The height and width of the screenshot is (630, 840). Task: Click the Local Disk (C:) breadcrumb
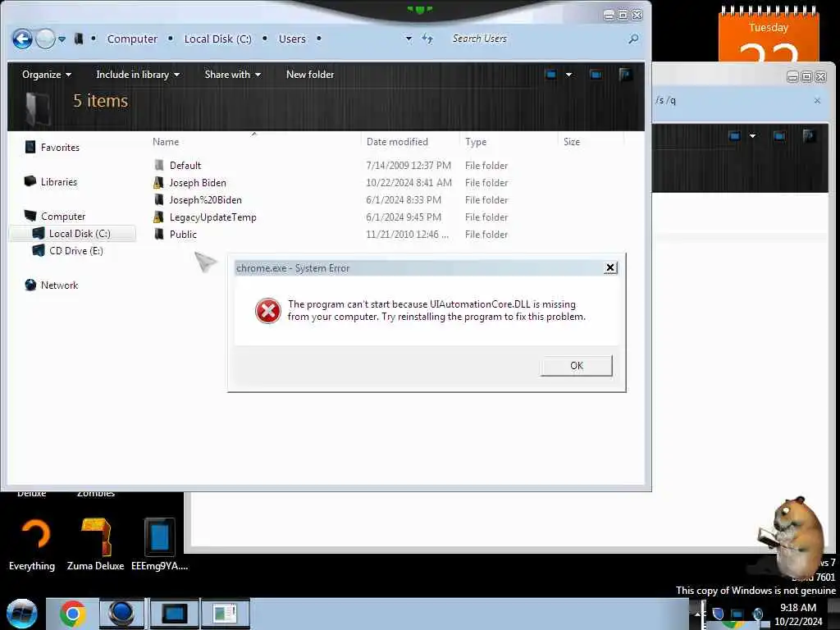pyautogui.click(x=217, y=39)
